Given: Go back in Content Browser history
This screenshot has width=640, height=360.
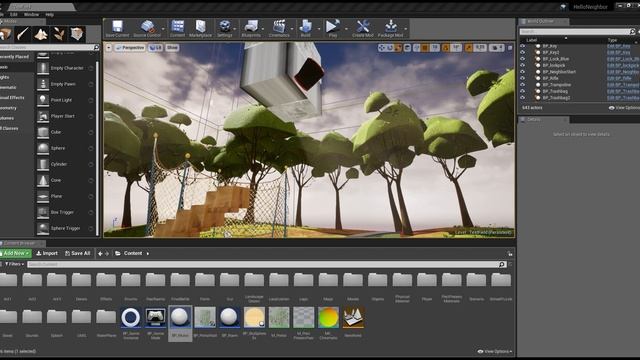Looking at the screenshot, I should coord(100,253).
